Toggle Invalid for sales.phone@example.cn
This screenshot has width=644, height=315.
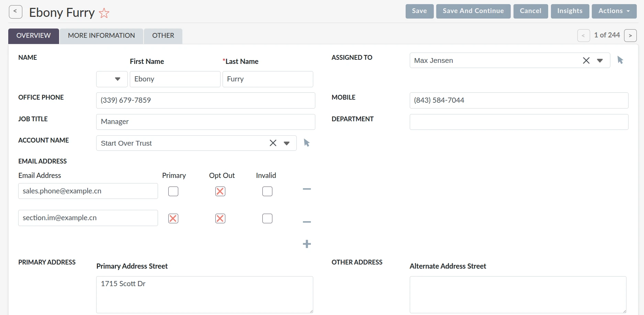tap(267, 191)
